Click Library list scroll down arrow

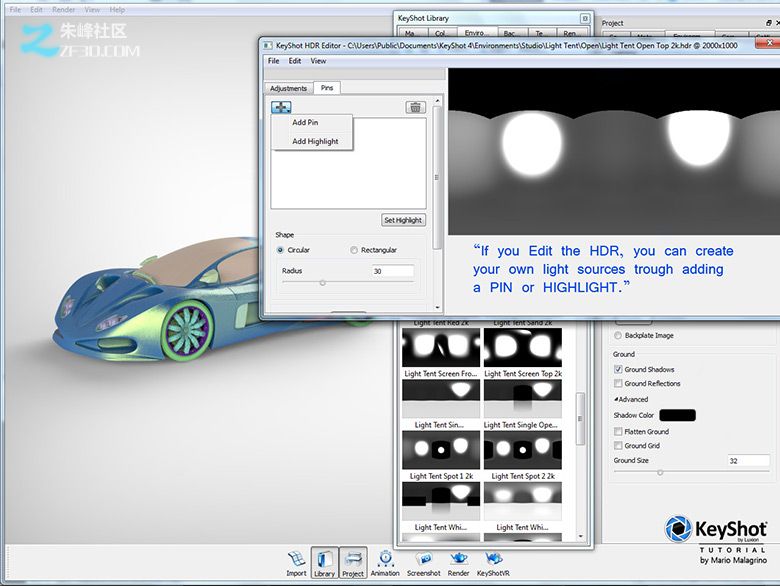tap(581, 536)
